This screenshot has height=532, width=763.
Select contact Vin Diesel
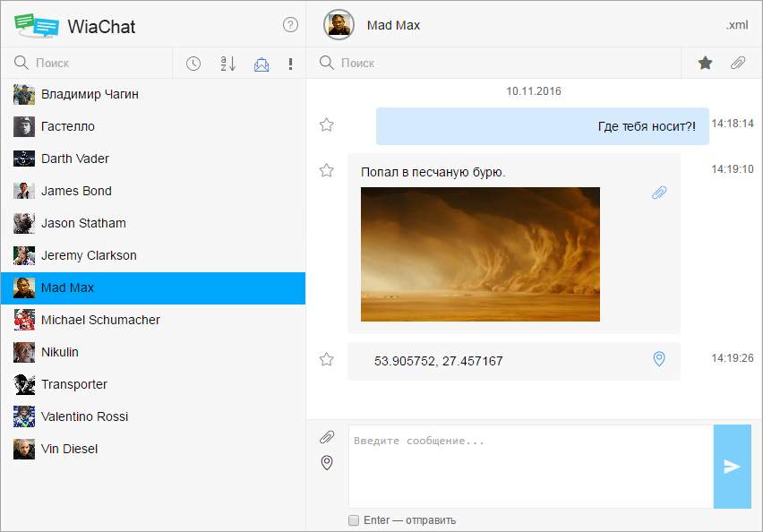pos(153,450)
